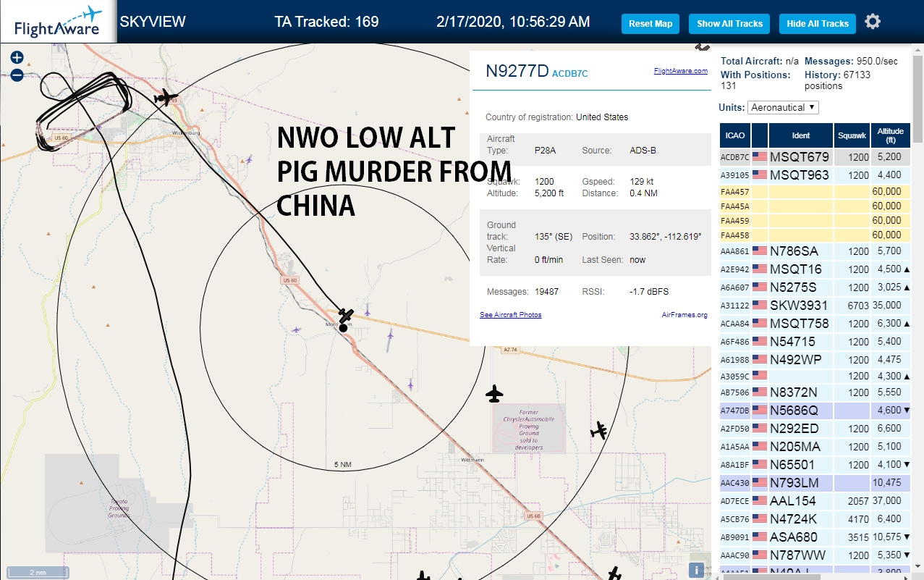Open the Units Aeronautical dropdown
Image resolution: width=924 pixels, height=580 pixels.
coord(782,107)
